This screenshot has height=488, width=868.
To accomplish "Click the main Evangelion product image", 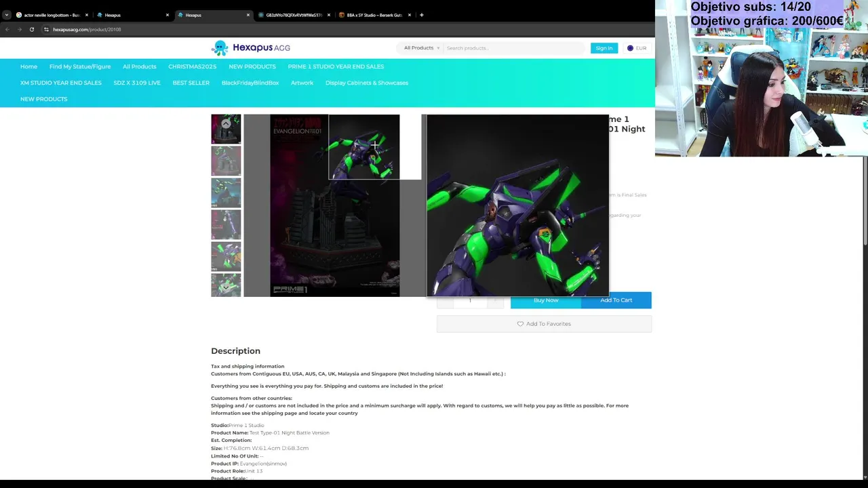I will tap(334, 205).
